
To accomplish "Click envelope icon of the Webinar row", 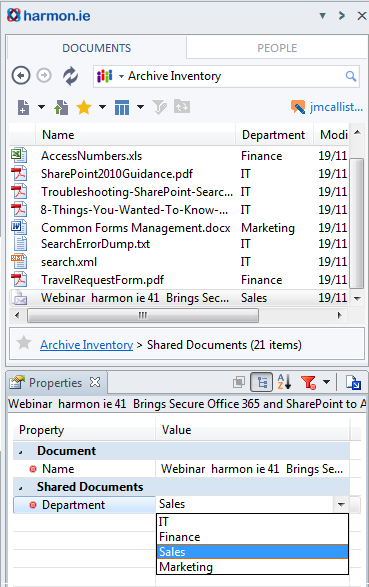I will (19, 298).
